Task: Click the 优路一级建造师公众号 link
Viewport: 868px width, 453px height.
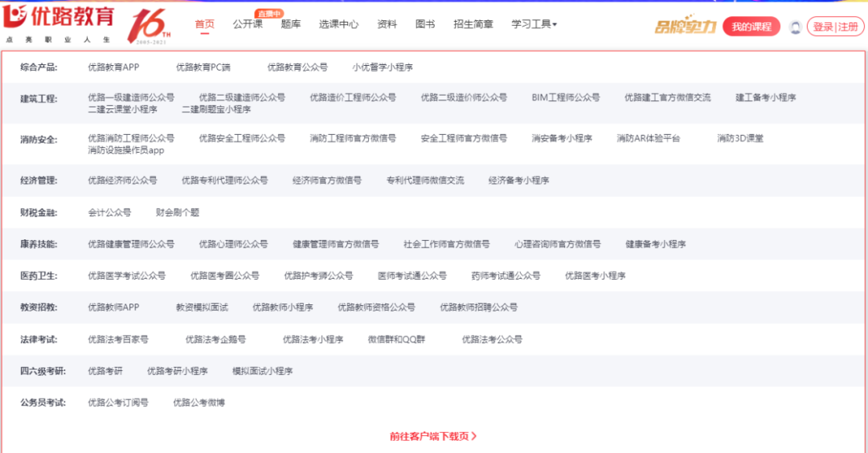Action: click(131, 98)
